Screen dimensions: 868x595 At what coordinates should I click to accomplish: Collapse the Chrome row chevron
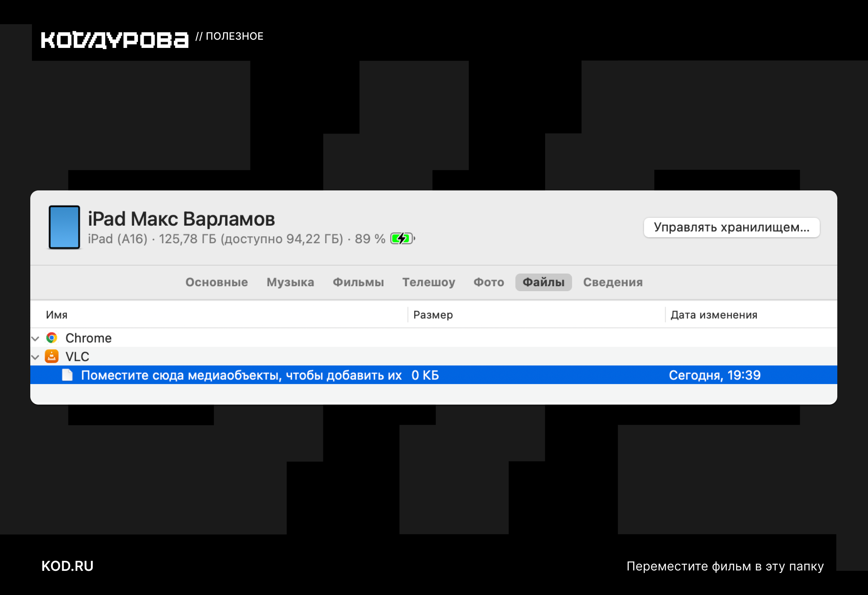pyautogui.click(x=36, y=338)
